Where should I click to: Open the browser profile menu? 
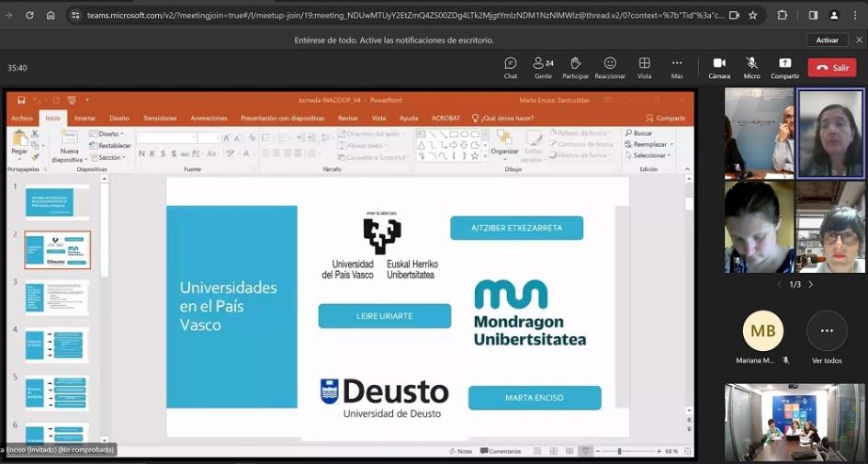834,16
